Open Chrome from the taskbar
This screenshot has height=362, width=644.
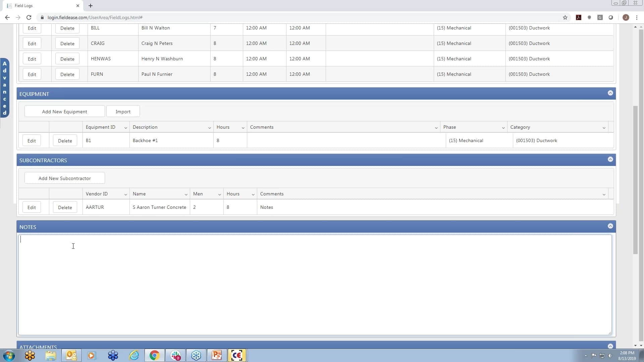154,355
